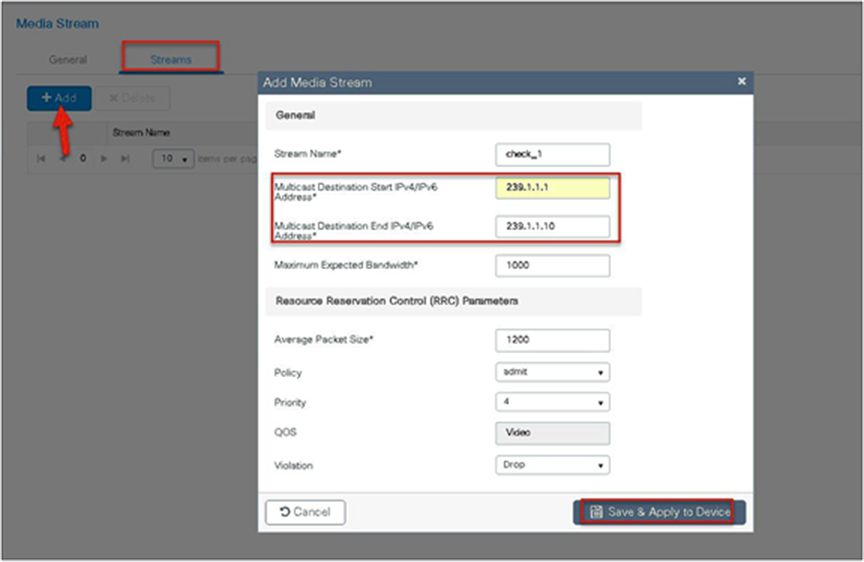Viewport: 864px width, 562px height.
Task: Switch to the Streams tab
Action: (x=171, y=60)
